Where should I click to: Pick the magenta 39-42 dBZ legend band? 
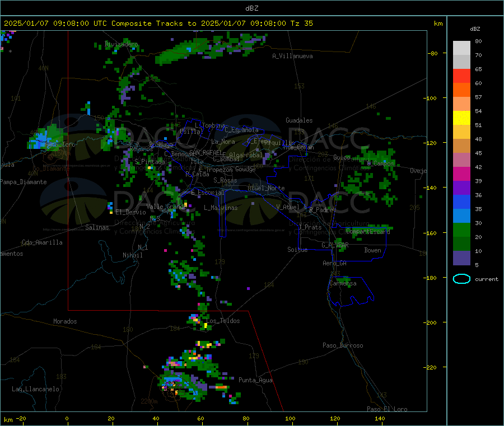461,174
